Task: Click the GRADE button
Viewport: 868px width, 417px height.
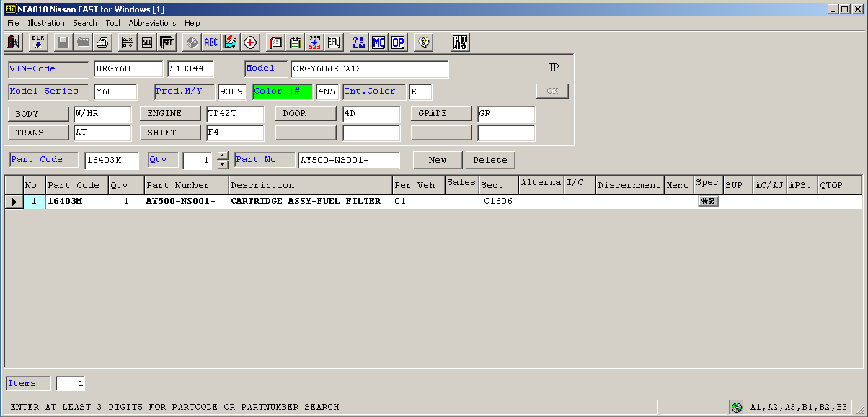Action: click(x=441, y=114)
